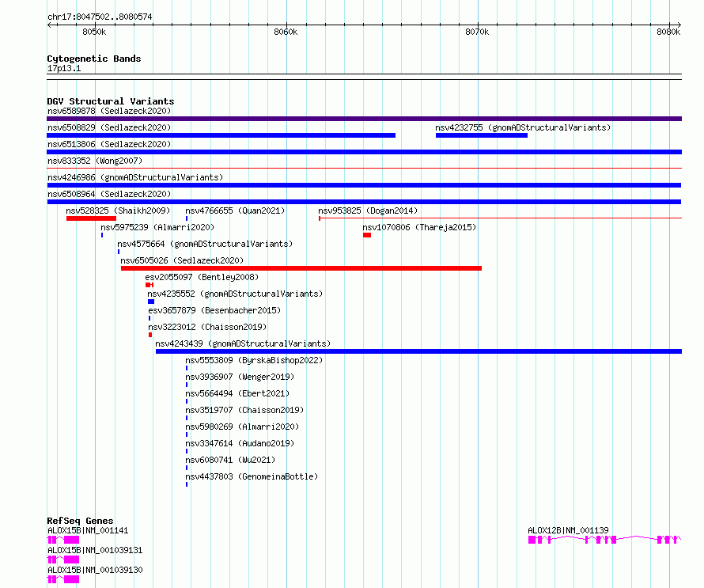
Task: Click the nsv5664494 (Ebert2021) label
Action: (x=237, y=393)
